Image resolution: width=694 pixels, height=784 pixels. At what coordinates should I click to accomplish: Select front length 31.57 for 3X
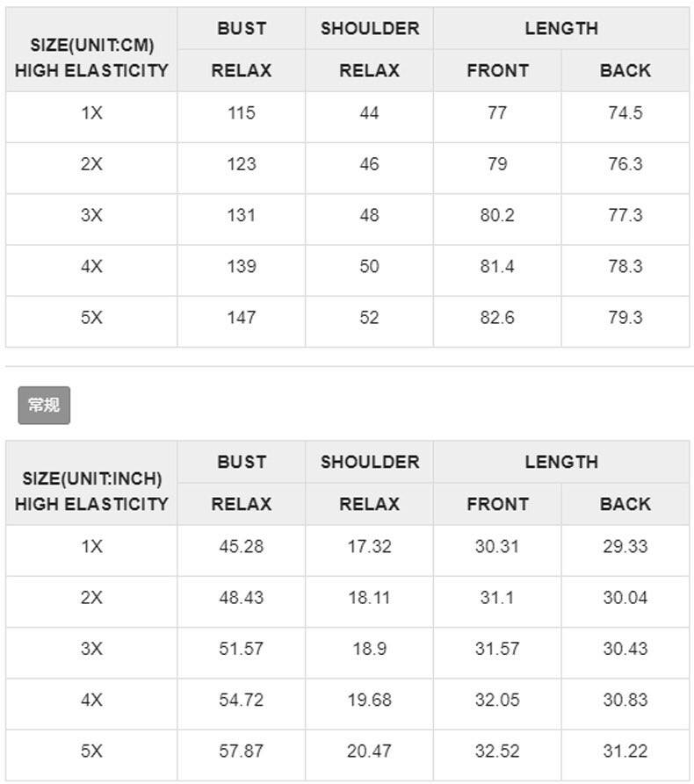pyautogui.click(x=497, y=649)
